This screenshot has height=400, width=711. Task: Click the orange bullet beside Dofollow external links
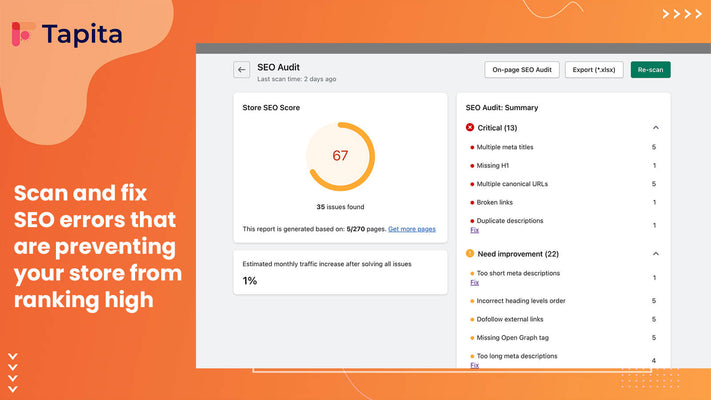click(472, 320)
